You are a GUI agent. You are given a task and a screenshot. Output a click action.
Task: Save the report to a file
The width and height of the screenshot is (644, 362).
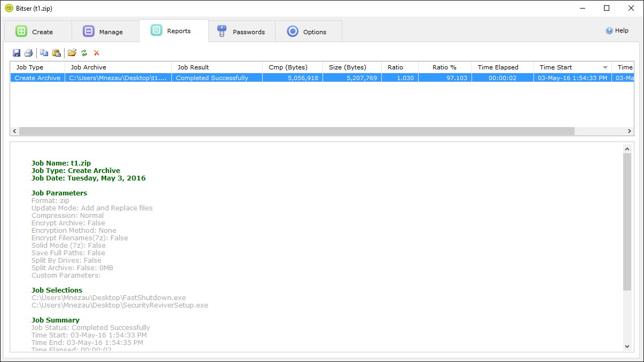point(16,52)
